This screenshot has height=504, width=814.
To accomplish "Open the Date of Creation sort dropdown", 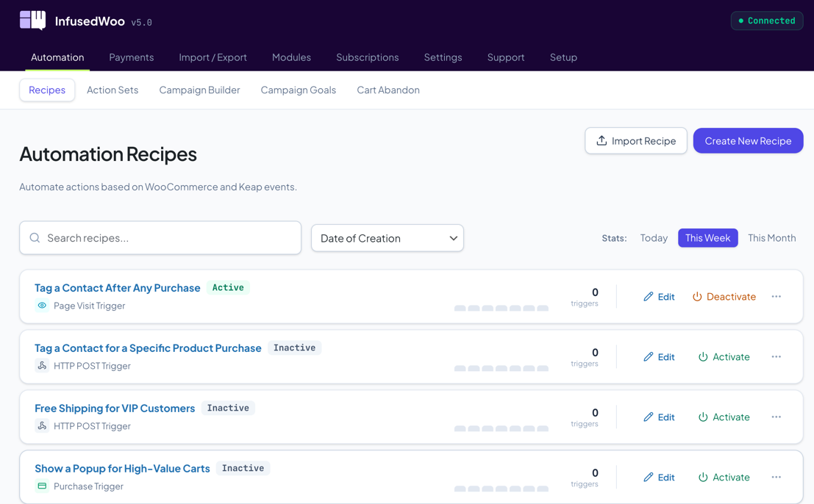I will 388,238.
